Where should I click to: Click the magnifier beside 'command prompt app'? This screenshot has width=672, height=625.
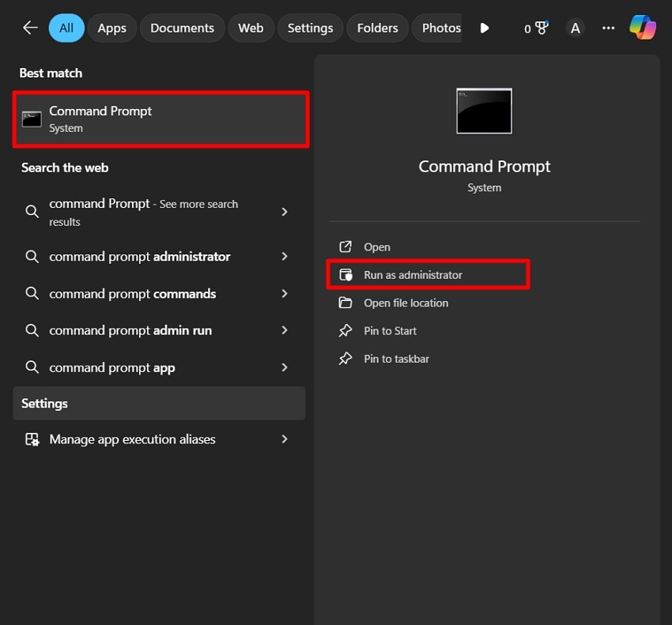coord(32,367)
